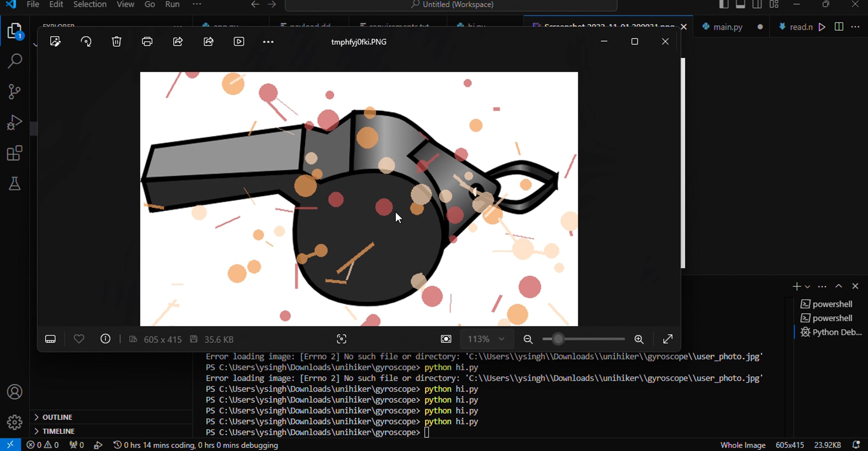Screen dimensions: 868x451
Task: Go forward using the title bar arrow
Action: [272, 4]
